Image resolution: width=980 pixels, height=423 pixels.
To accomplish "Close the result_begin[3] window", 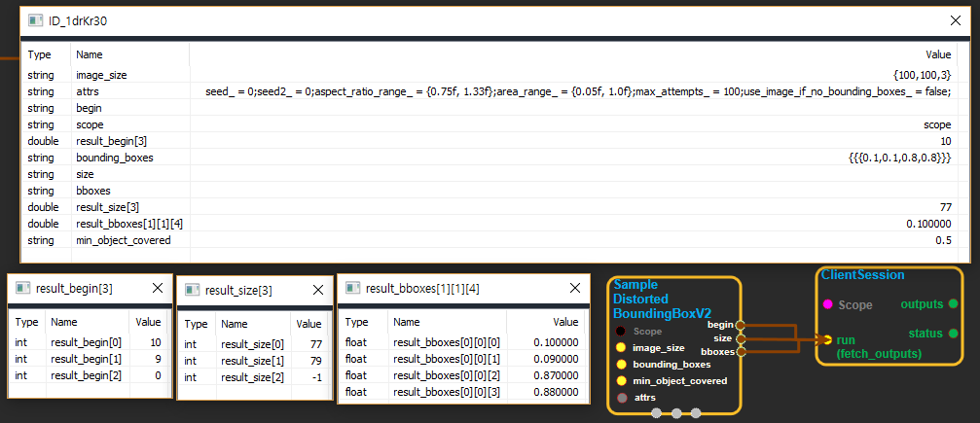I will click(x=158, y=288).
